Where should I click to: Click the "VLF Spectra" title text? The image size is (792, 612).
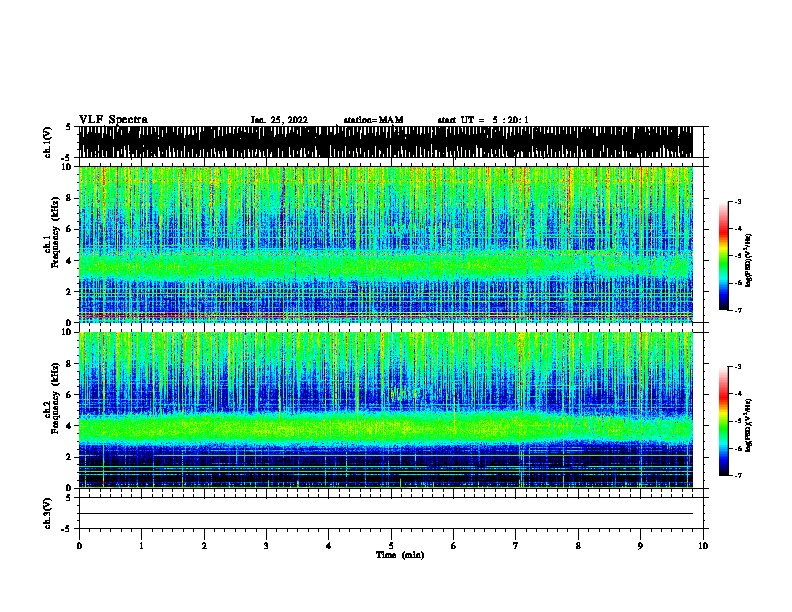click(x=113, y=120)
